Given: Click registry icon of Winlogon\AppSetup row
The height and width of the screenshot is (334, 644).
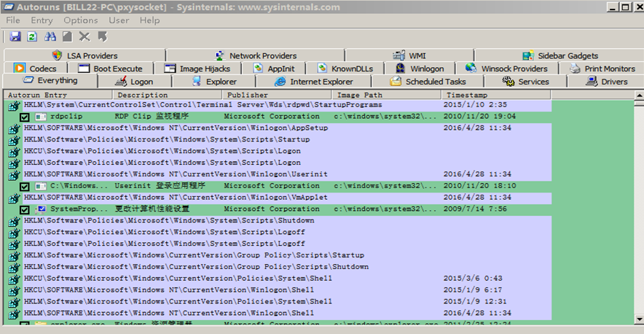Looking at the screenshot, I should (14, 129).
